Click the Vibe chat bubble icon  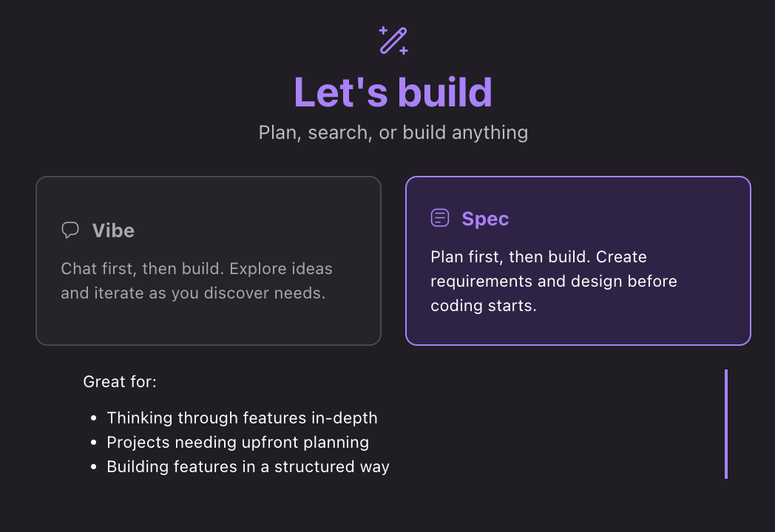tap(70, 230)
